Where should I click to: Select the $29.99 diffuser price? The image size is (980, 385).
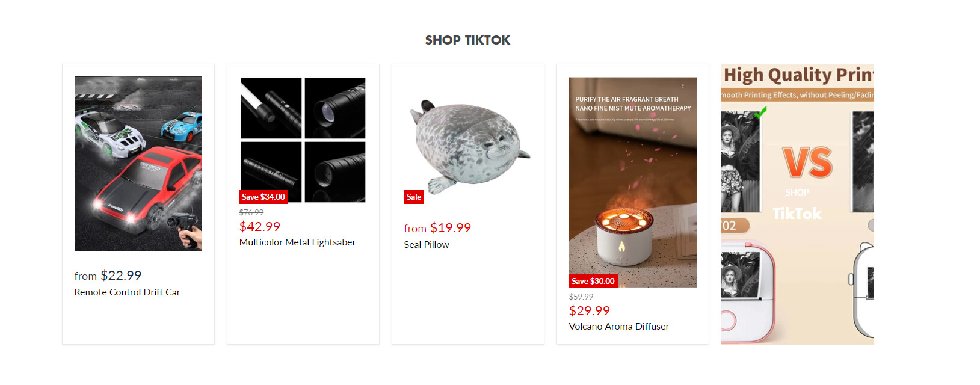pyautogui.click(x=590, y=311)
